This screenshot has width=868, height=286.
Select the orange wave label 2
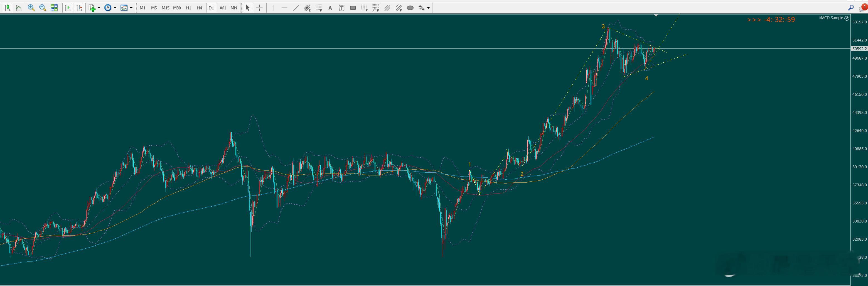point(522,174)
